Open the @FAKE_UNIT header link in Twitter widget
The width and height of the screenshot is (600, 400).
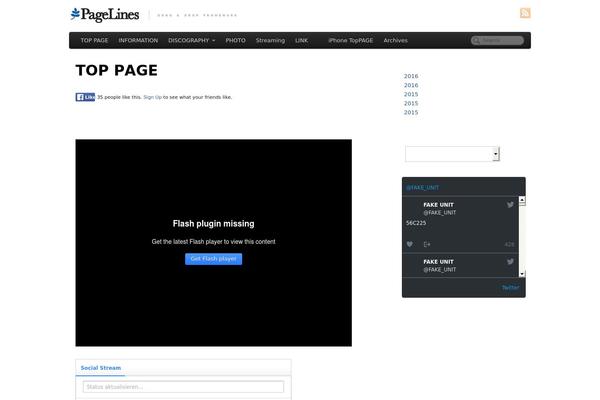422,188
